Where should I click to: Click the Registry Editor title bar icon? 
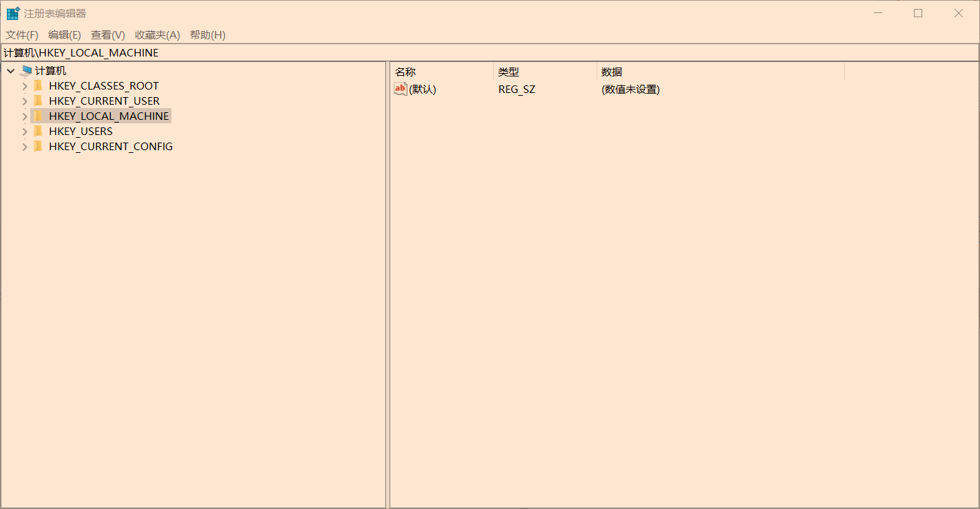tap(13, 13)
